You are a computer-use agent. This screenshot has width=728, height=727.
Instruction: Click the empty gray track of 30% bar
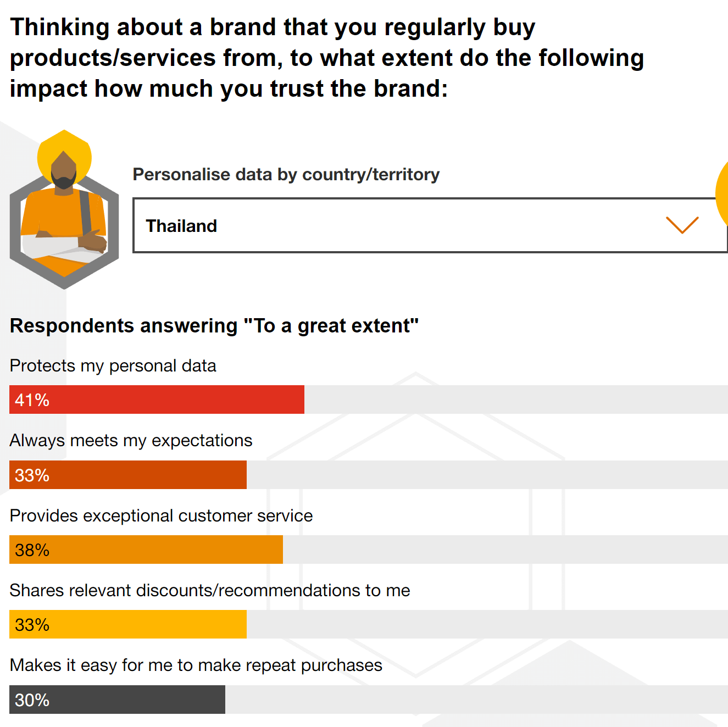[475, 700]
